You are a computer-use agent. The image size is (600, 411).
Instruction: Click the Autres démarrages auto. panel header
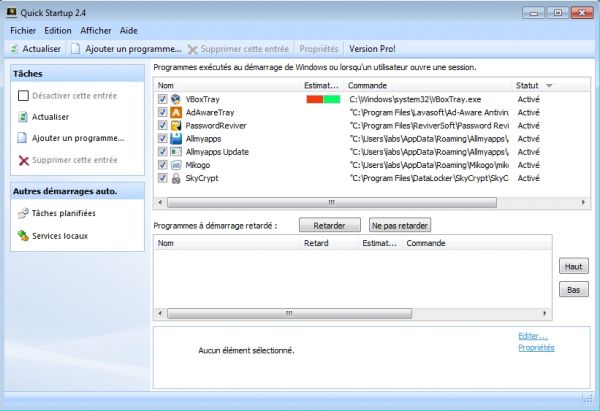point(78,191)
